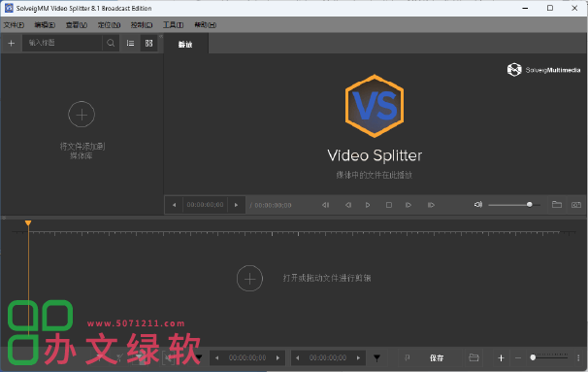This screenshot has height=372, width=588.
Task: Open the 文件(F) menu
Action: [x=14, y=25]
